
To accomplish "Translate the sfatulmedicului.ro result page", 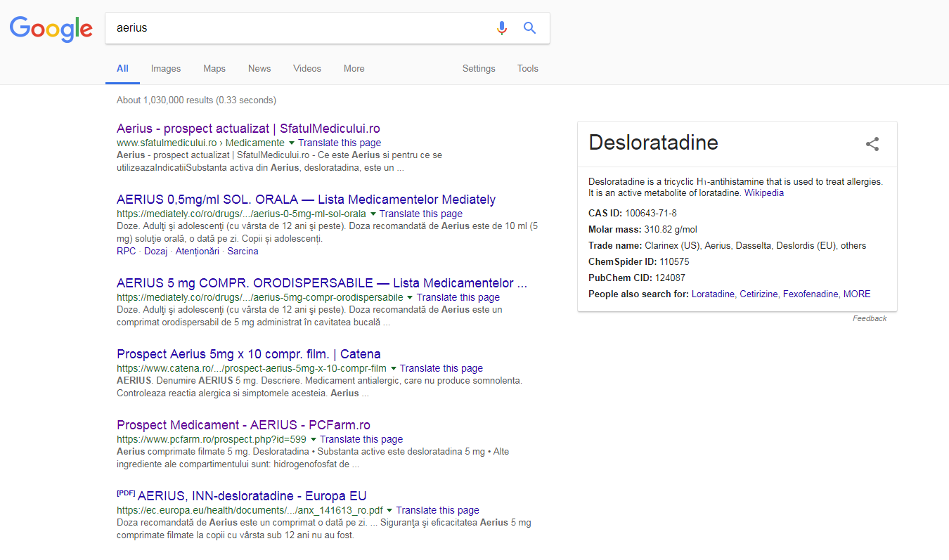I will pyautogui.click(x=340, y=143).
